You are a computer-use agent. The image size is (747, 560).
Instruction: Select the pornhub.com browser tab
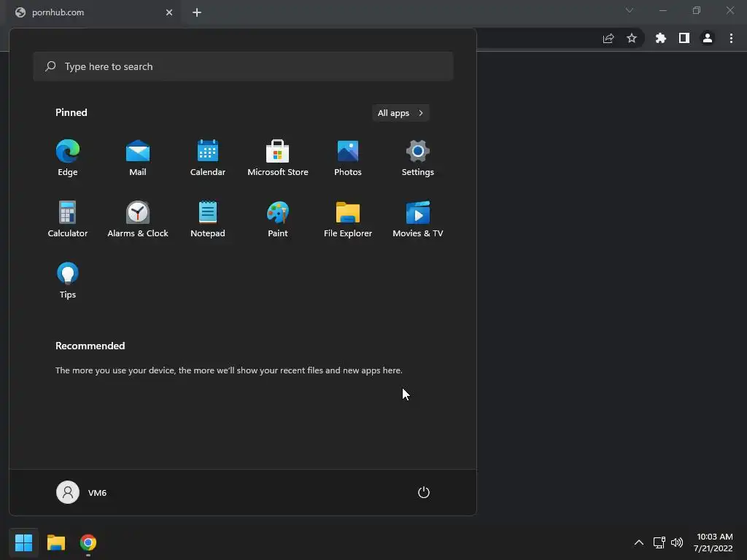[x=93, y=13]
